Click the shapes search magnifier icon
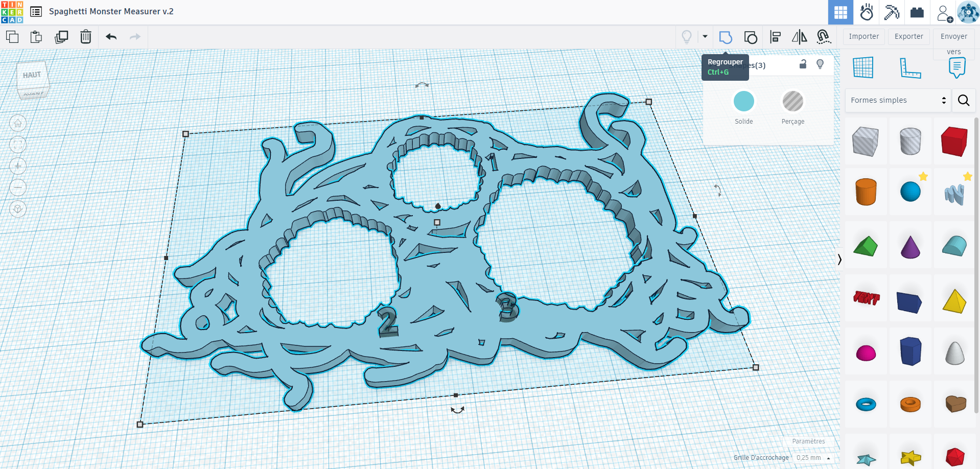 pos(964,100)
